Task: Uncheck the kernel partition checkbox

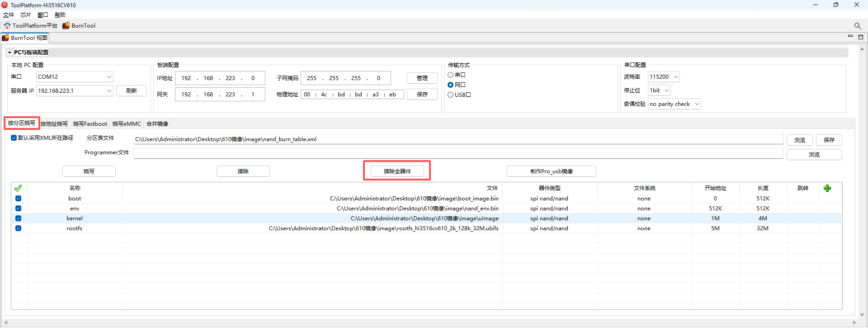Action: tap(18, 219)
